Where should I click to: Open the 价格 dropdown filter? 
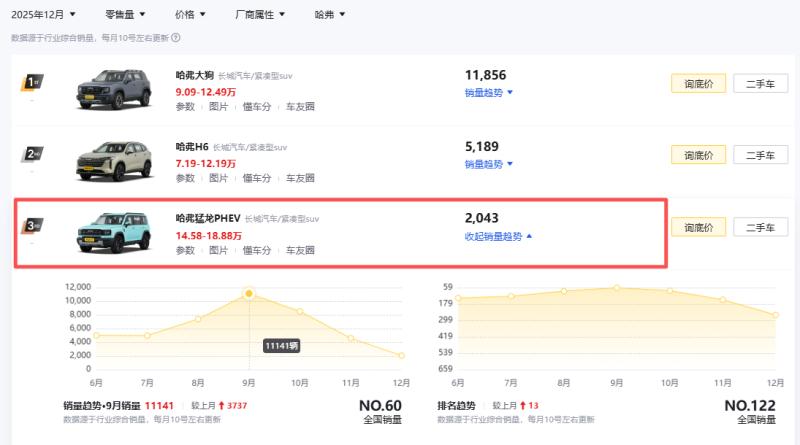pos(190,14)
